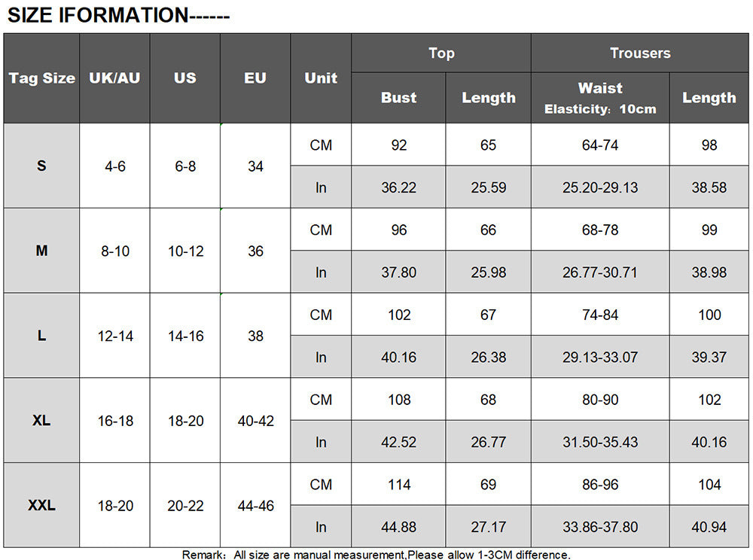Select the 44.88 bust inches cell
Image resolution: width=753 pixels, height=560 pixels.
click(398, 527)
